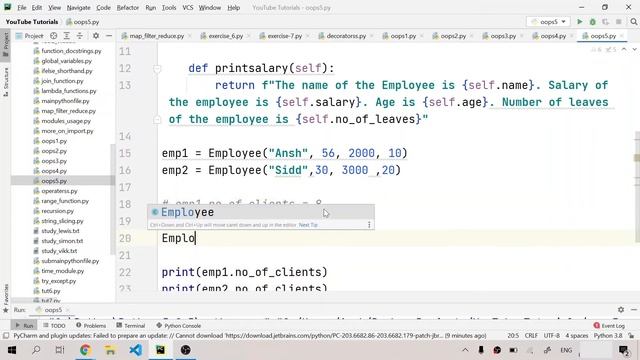Open Project view dropdown

click(x=29, y=36)
